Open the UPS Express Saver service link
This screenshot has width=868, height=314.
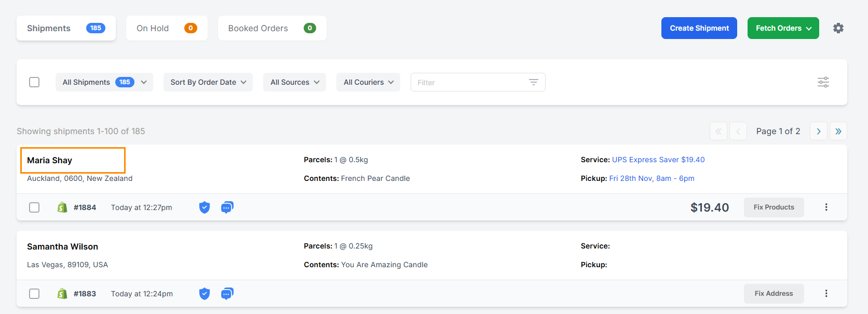(658, 160)
